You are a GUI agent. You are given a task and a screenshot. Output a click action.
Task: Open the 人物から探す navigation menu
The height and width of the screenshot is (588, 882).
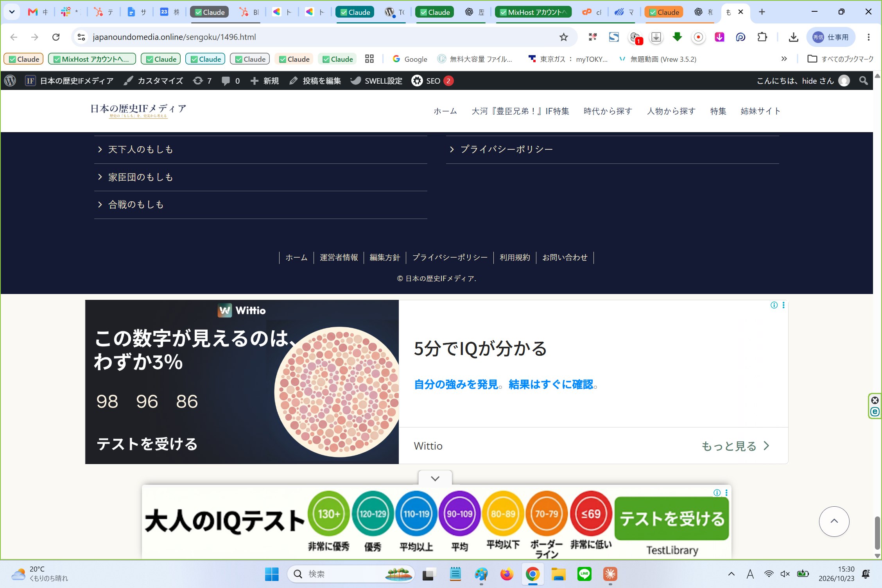[671, 111]
